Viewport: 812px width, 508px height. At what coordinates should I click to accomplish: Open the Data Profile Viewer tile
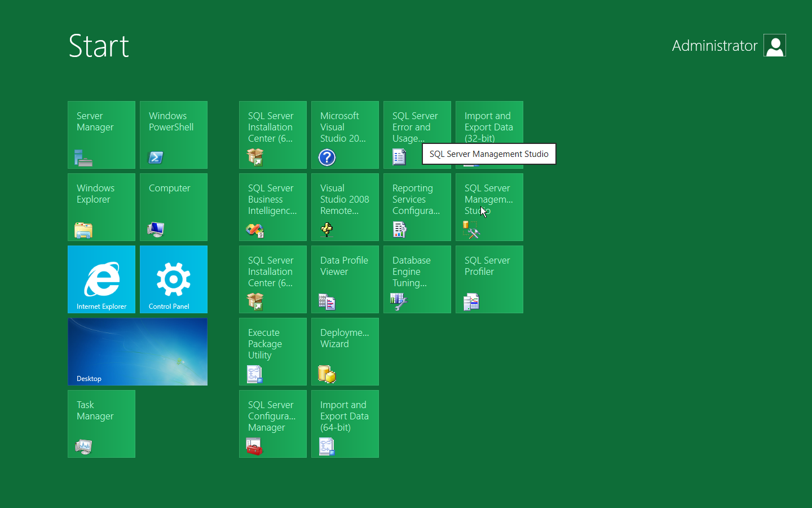[x=345, y=279]
